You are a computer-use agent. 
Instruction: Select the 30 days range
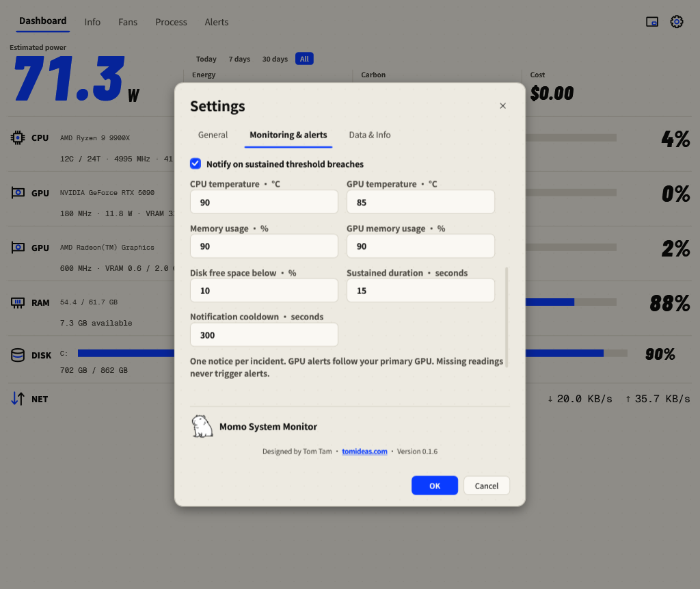(275, 59)
